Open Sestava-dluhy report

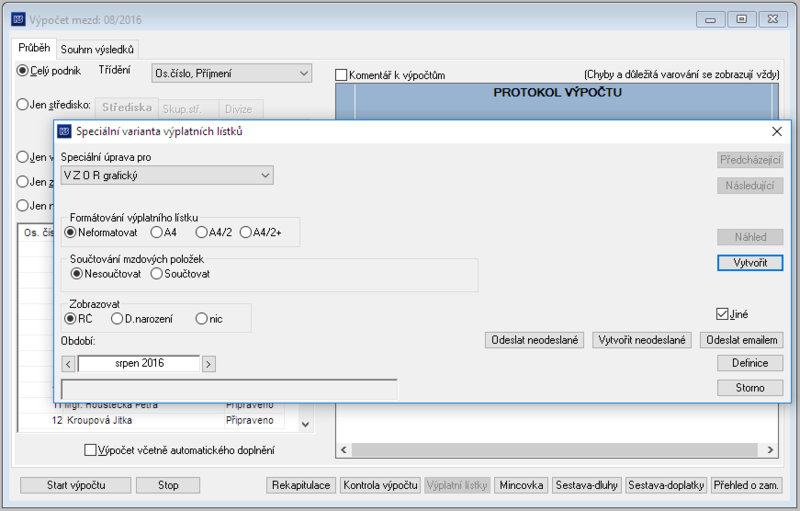click(587, 485)
